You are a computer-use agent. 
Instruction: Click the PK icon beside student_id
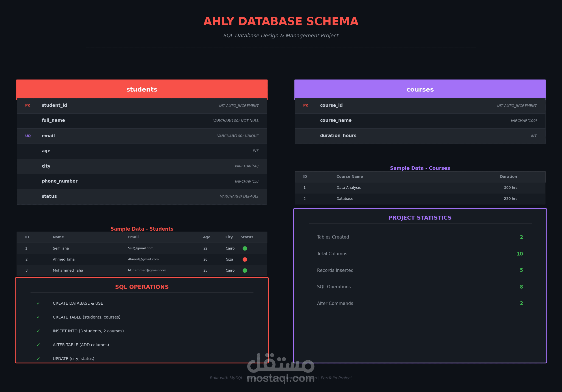28,105
